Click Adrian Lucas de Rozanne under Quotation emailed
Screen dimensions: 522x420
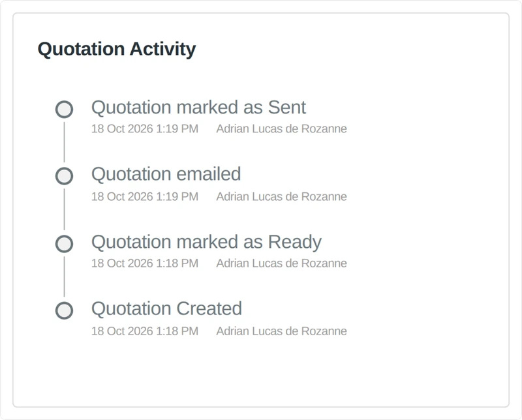click(x=282, y=197)
